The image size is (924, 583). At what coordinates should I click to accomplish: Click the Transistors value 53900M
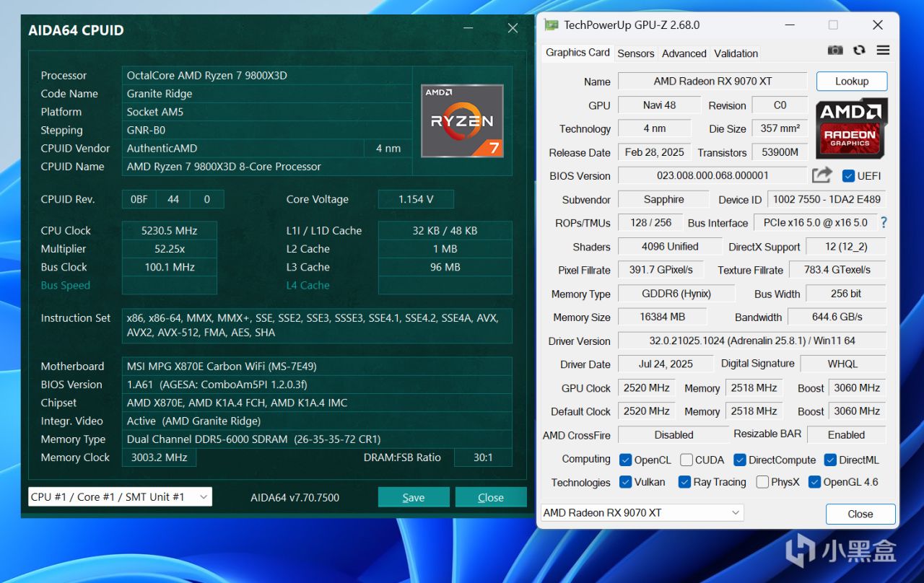pyautogui.click(x=780, y=152)
